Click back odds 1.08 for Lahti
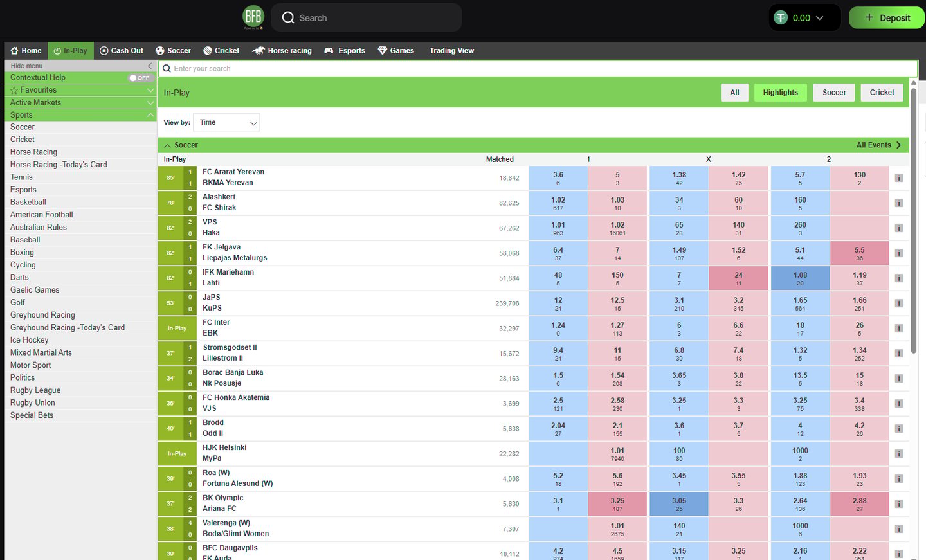This screenshot has height=560, width=926. [800, 278]
